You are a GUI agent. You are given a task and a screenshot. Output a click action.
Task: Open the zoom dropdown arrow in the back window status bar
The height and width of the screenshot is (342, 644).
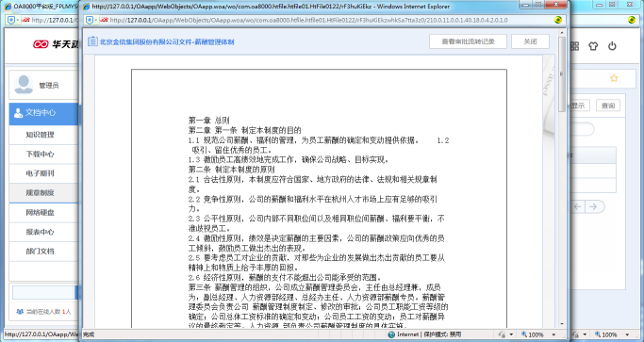pos(628,334)
